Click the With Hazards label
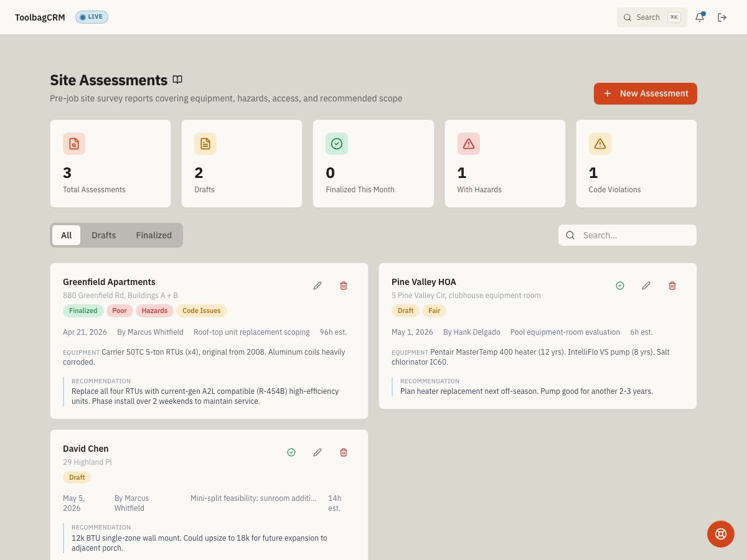Viewport: 747px width, 560px height. pyautogui.click(x=479, y=190)
